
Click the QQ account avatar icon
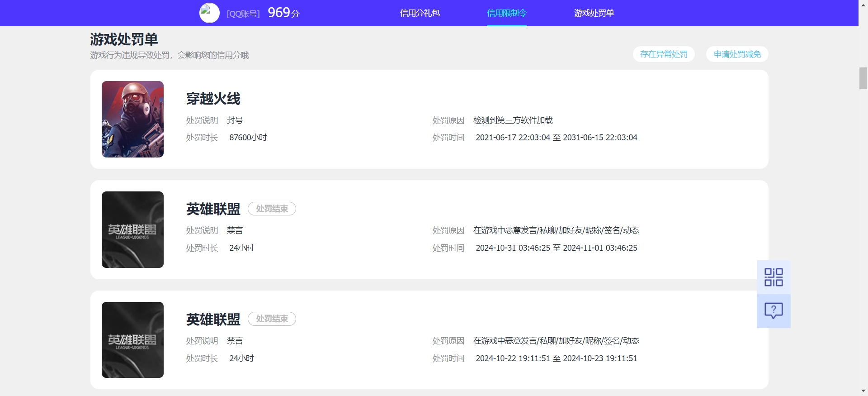pyautogui.click(x=209, y=13)
